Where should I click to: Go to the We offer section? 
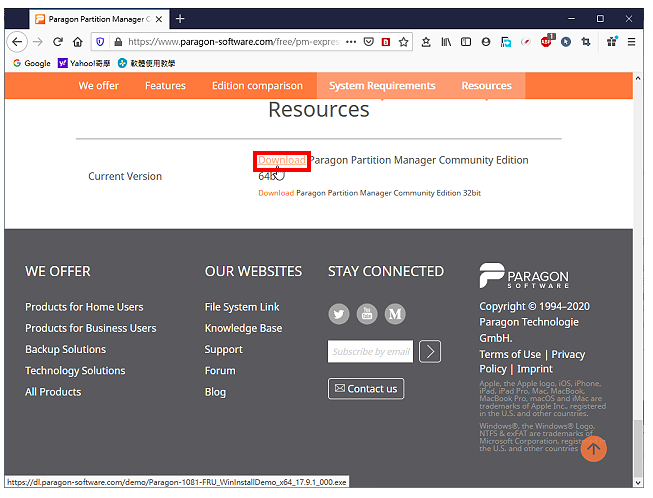pos(99,86)
